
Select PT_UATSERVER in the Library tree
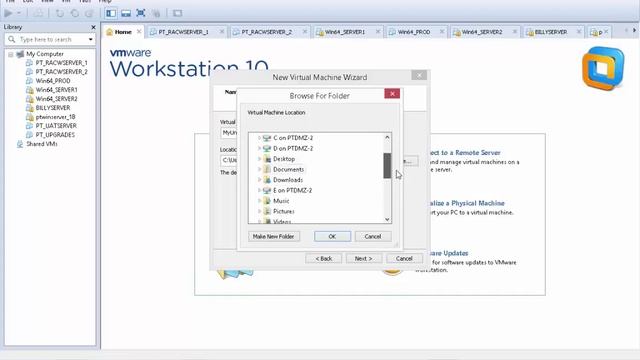pyautogui.click(x=56, y=126)
